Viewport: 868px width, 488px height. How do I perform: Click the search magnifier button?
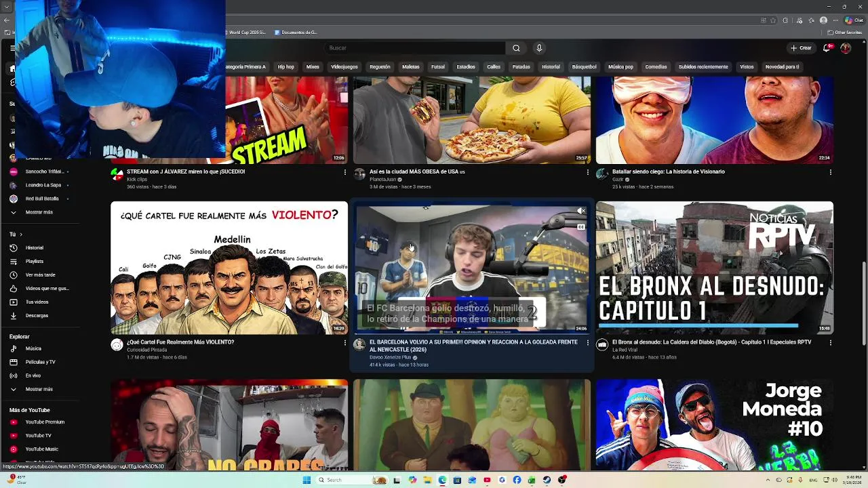(516, 48)
